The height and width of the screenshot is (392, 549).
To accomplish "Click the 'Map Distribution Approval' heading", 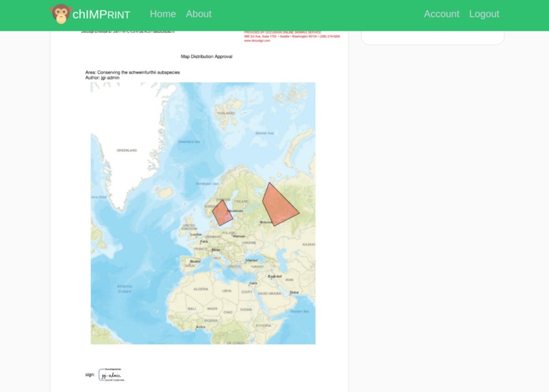I will tap(207, 56).
